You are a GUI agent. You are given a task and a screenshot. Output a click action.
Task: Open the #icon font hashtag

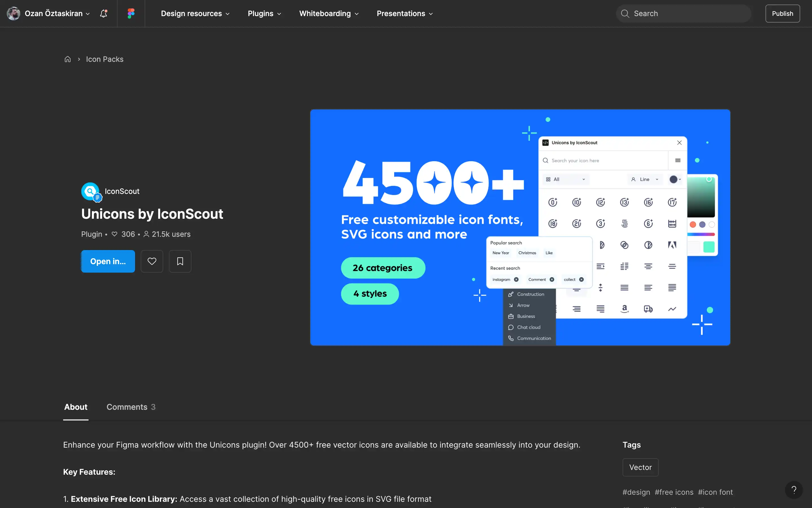[x=715, y=492]
